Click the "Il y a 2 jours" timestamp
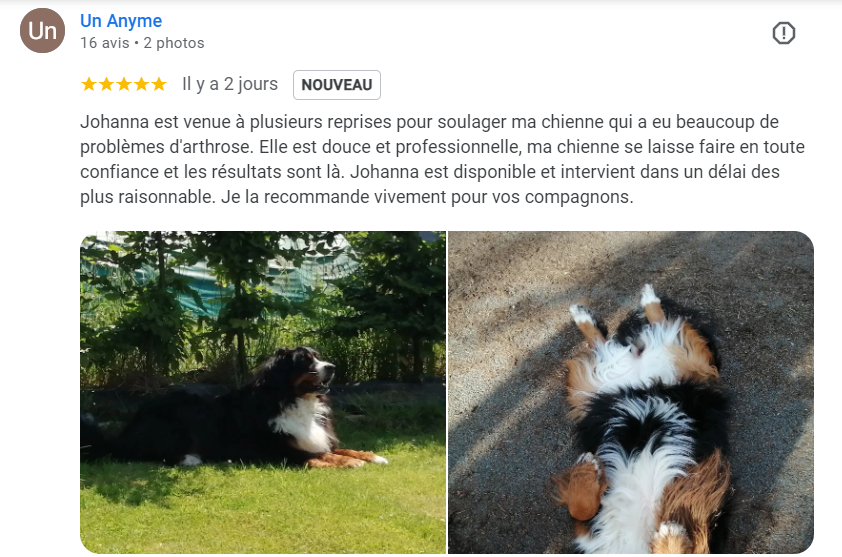842x557 pixels. click(x=230, y=84)
